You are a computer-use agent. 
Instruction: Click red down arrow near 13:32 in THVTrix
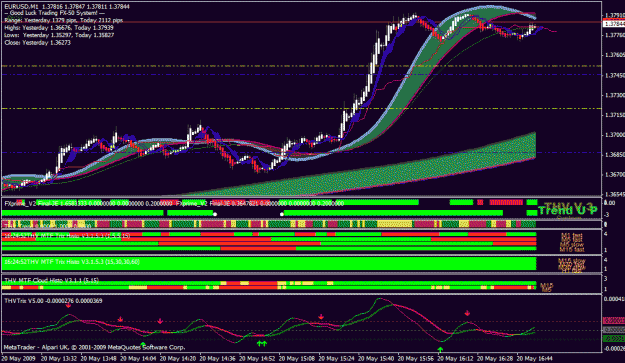click(x=69, y=305)
